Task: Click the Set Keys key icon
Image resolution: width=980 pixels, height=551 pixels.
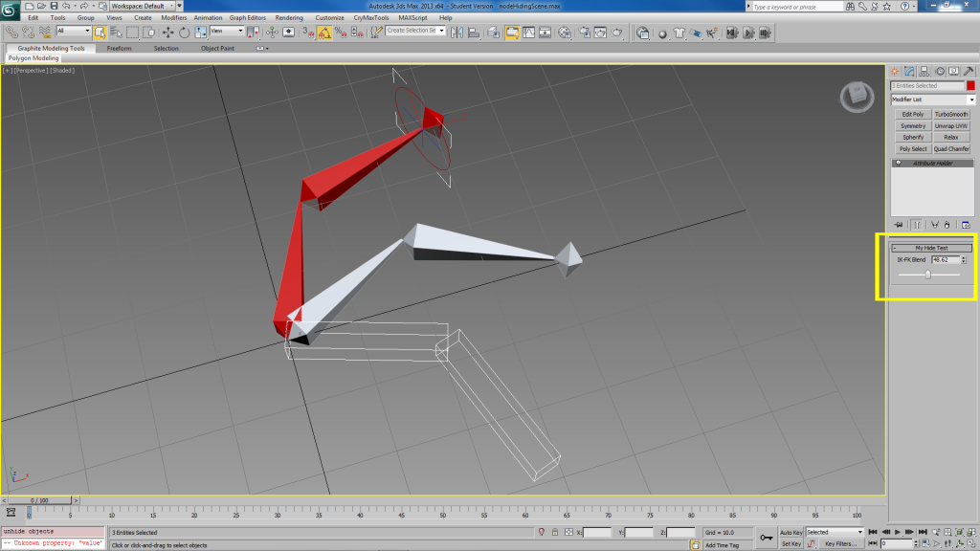Action: coord(765,538)
